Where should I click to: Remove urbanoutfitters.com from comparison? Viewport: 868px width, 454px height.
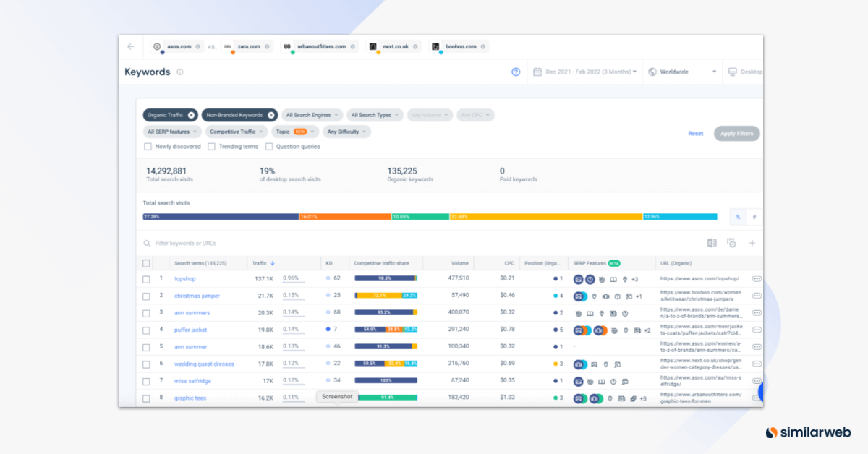[353, 46]
